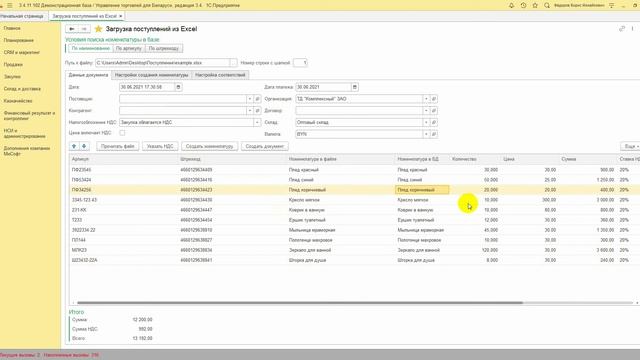
Task: Open the Закупки section
Action: (12, 77)
